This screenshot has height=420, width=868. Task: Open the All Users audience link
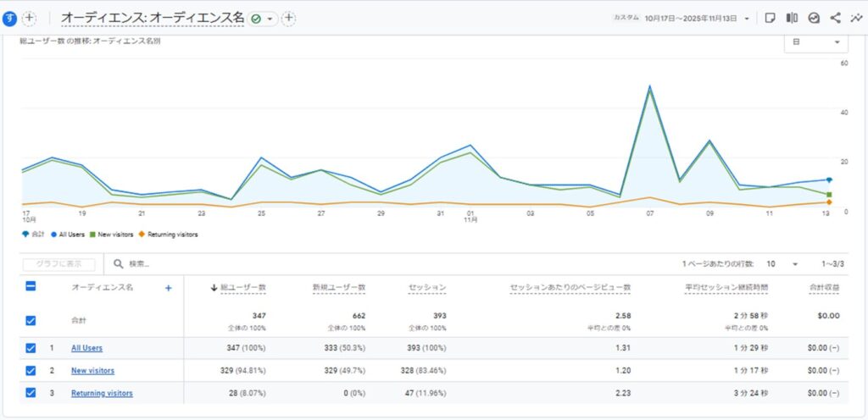87,348
